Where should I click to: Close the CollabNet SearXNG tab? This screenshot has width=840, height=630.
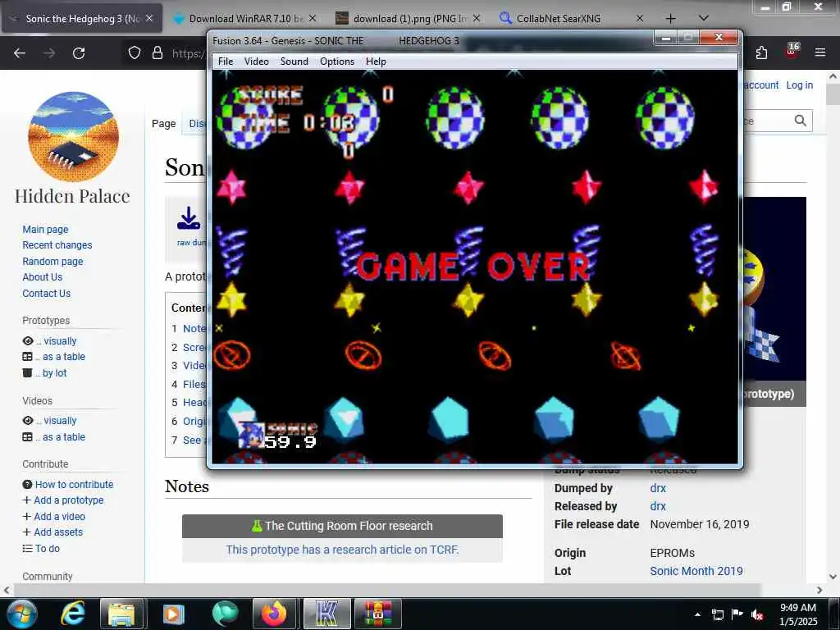tap(640, 19)
